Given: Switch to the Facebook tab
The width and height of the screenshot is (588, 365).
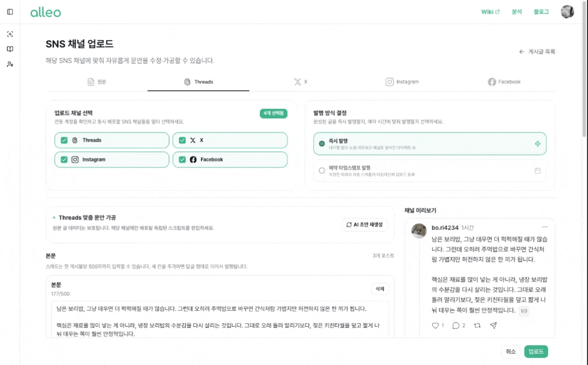Looking at the screenshot, I should (504, 82).
